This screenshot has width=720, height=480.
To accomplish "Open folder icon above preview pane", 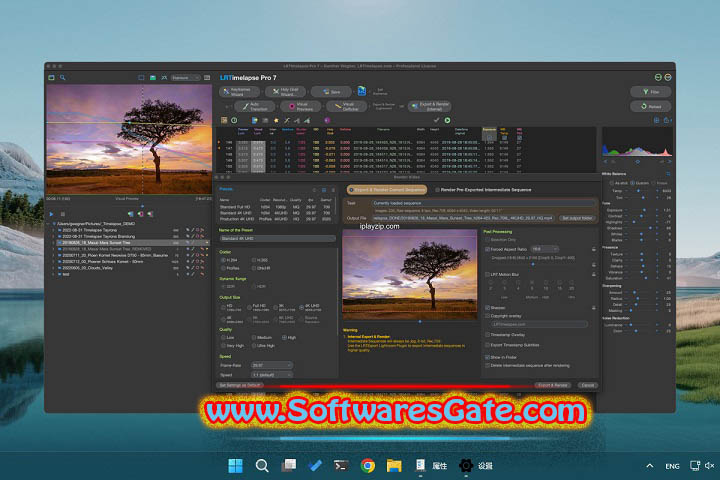I will pyautogui.click(x=51, y=78).
